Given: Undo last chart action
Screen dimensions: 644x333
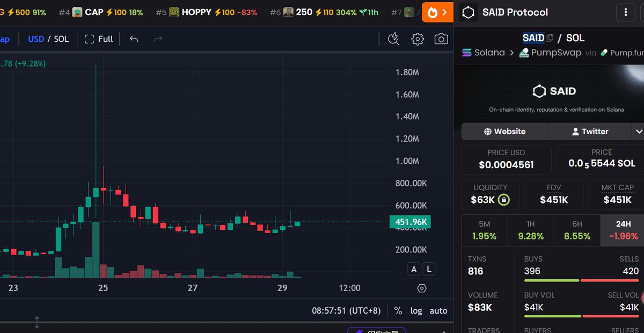Looking at the screenshot, I should 134,39.
